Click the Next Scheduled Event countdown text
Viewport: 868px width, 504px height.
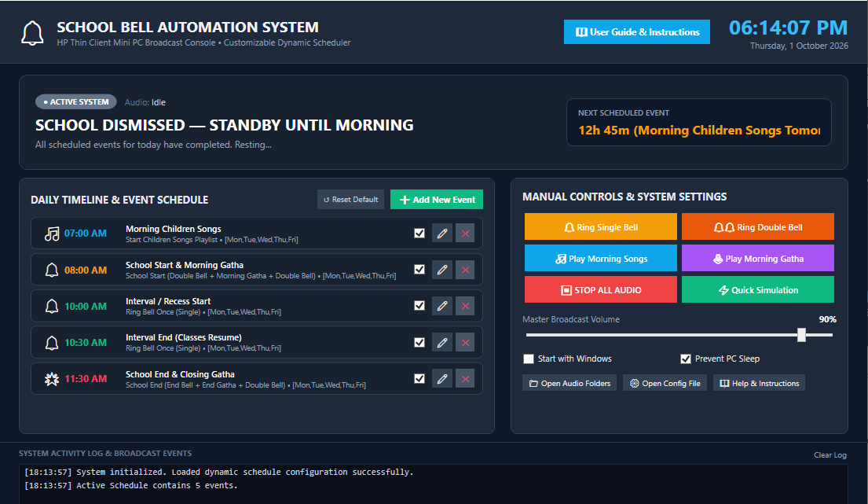tap(699, 131)
